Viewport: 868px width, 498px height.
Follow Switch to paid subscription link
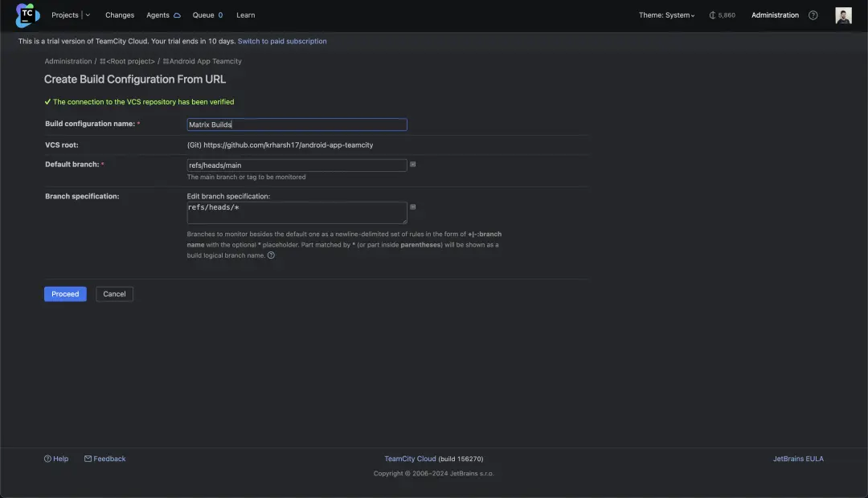pyautogui.click(x=282, y=41)
